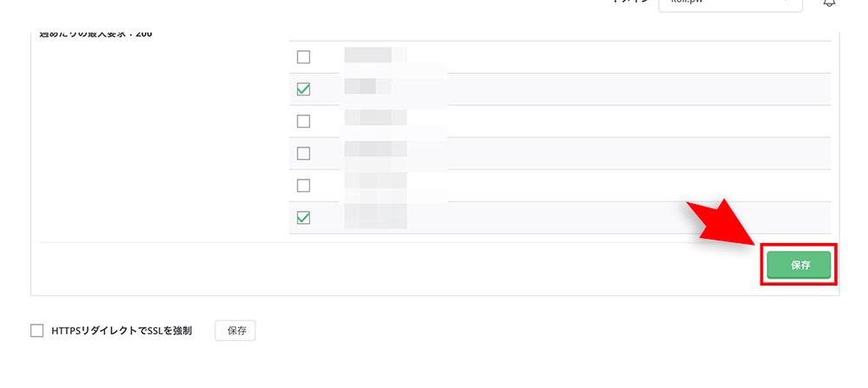Screen dimensions: 868x388
Task: Click the blurred label in the fifth row
Action: 375,181
